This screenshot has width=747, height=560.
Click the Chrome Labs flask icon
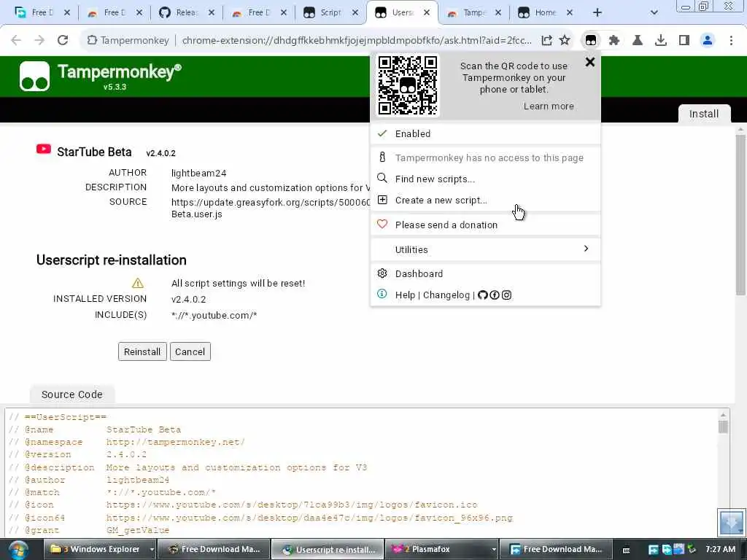click(x=638, y=41)
